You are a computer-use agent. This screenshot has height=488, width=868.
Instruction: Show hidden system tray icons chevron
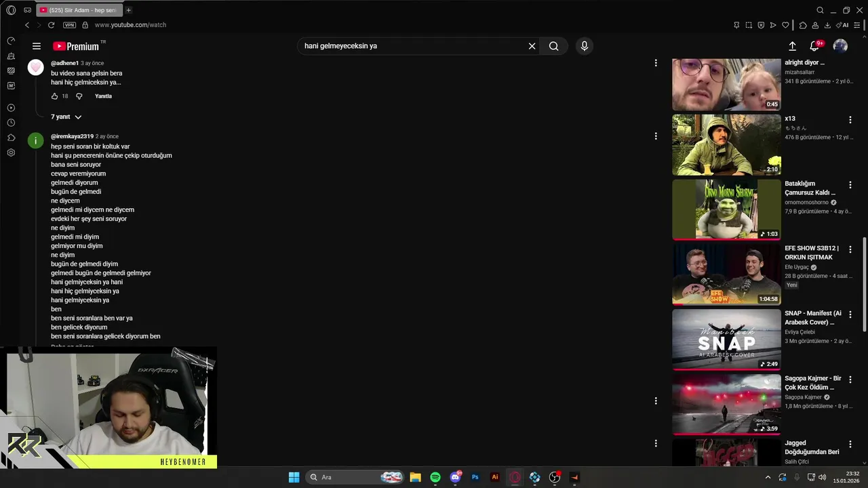768,477
